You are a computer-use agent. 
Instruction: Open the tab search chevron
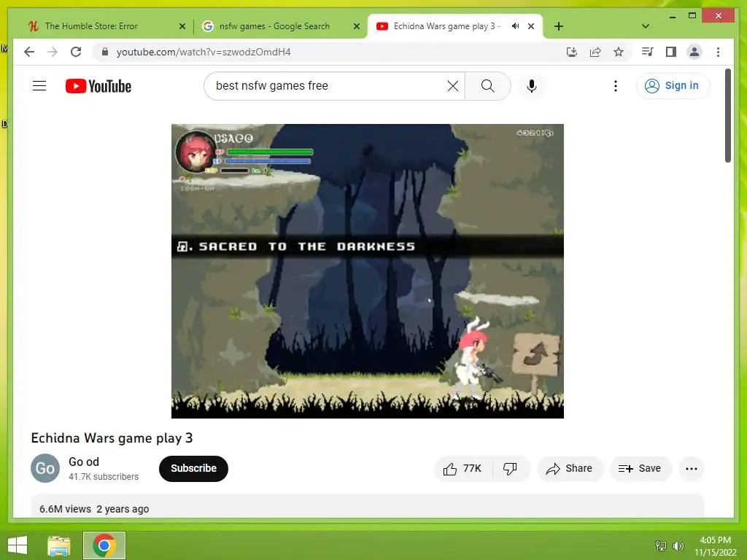[646, 26]
